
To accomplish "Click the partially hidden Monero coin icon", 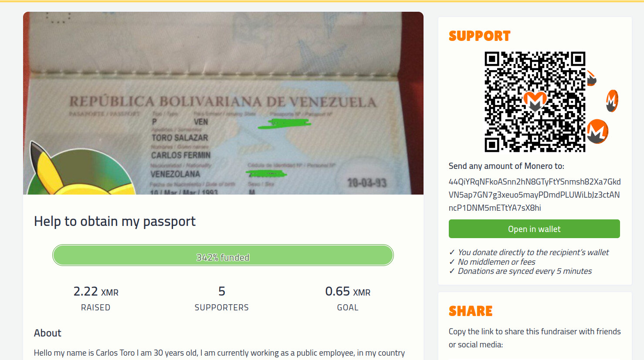I will tap(591, 78).
